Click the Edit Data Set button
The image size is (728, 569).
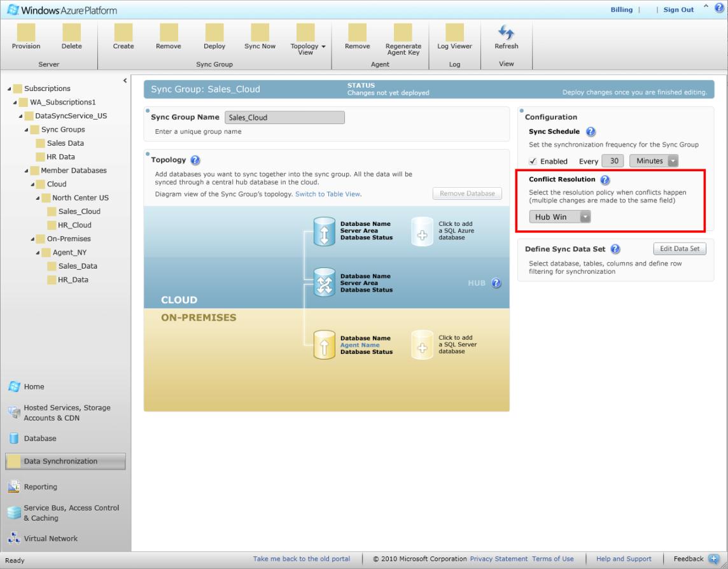click(680, 249)
